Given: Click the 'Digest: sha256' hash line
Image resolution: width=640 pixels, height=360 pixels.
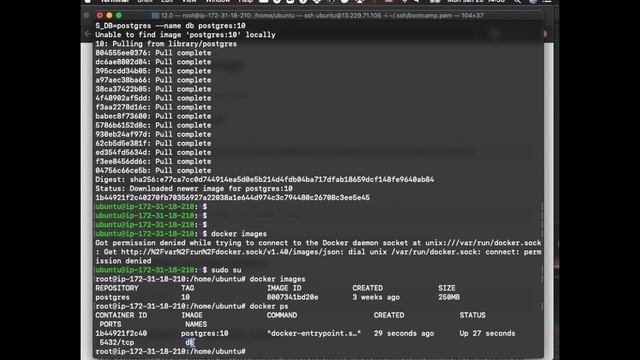Looking at the screenshot, I should coord(265,179).
